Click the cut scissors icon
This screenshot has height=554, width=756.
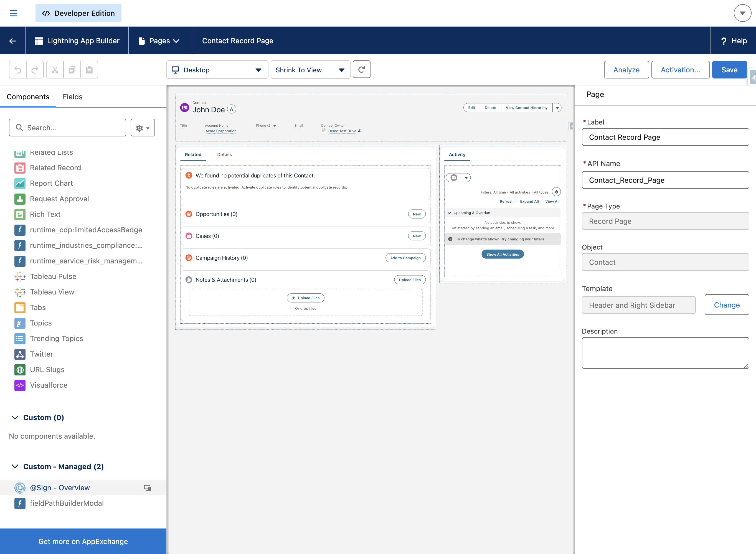point(55,70)
